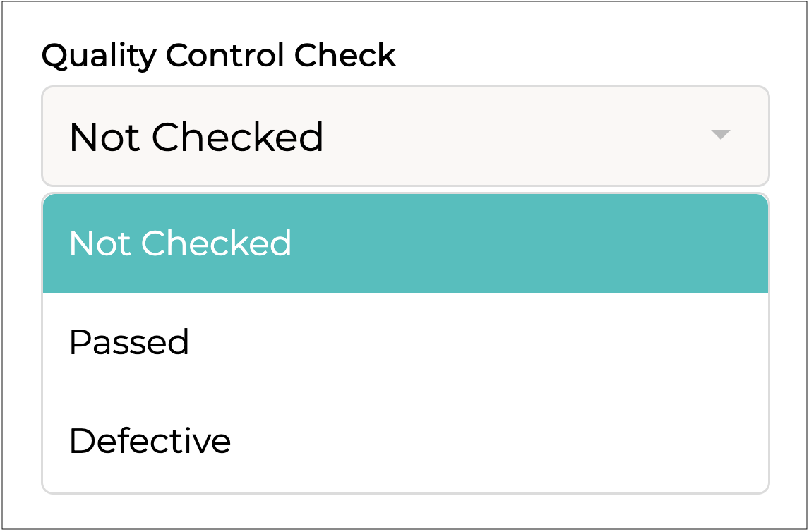This screenshot has height=532, width=809.
Task: Click the teal highlighted list row
Action: (x=405, y=243)
